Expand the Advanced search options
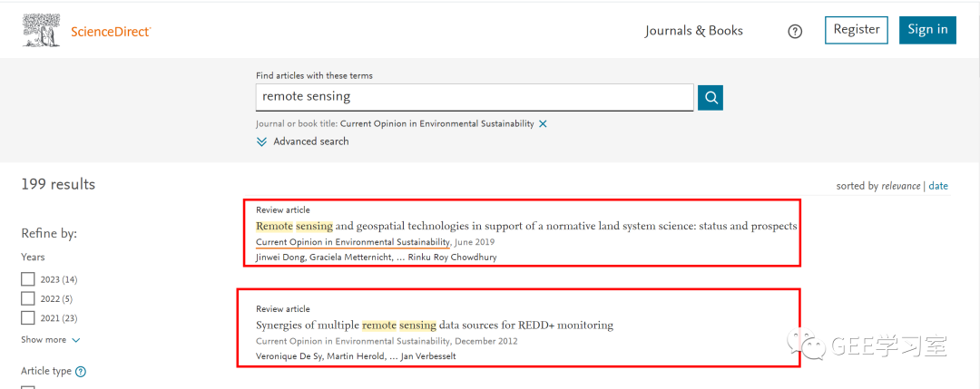Screen dimensions: 980x389 pos(310,141)
